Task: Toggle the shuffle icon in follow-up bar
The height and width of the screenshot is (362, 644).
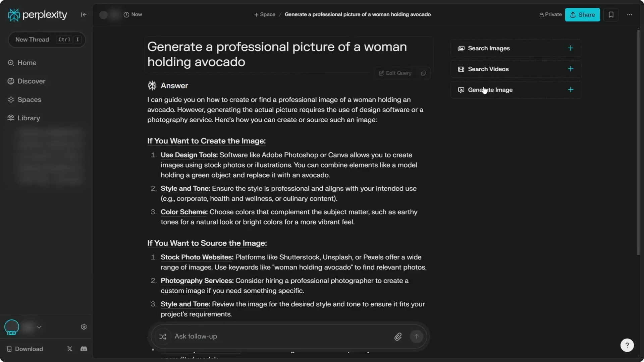Action: [x=163, y=336]
